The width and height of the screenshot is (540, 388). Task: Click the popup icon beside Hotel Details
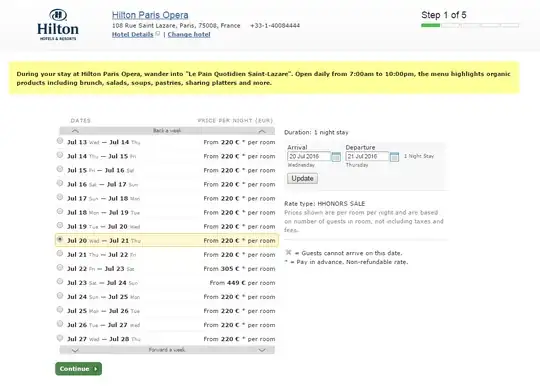[158, 34]
